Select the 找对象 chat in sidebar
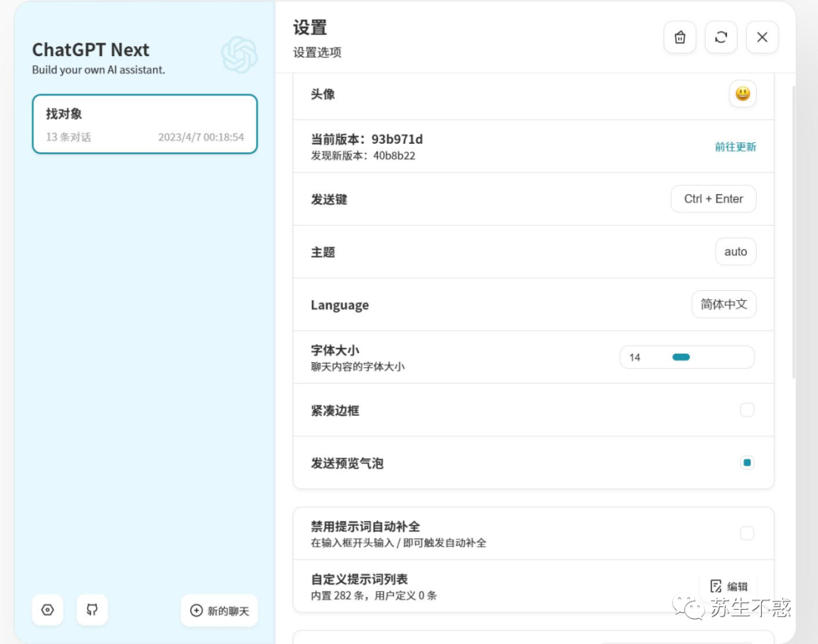 coord(145,124)
